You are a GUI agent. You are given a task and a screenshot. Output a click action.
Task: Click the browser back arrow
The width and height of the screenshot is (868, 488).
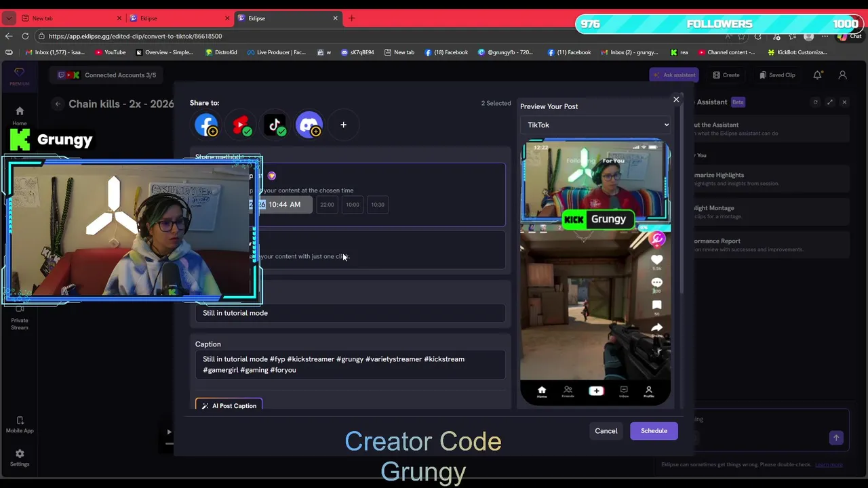pos(9,36)
